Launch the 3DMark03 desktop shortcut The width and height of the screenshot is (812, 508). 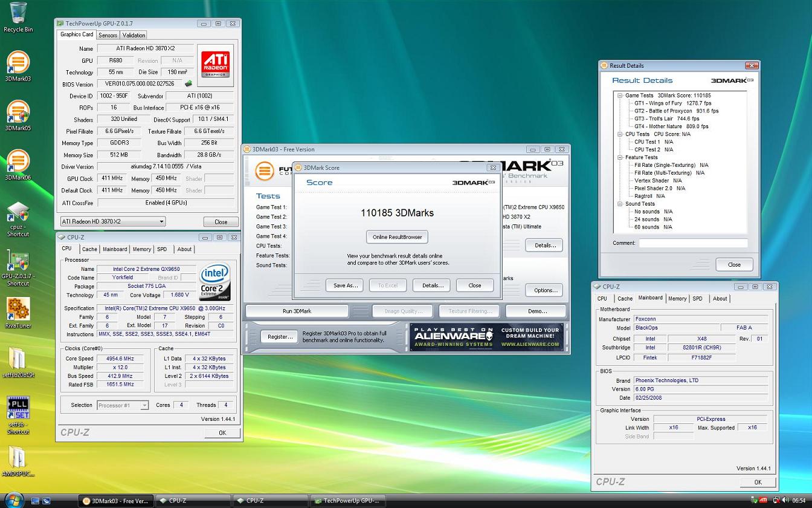click(x=18, y=67)
